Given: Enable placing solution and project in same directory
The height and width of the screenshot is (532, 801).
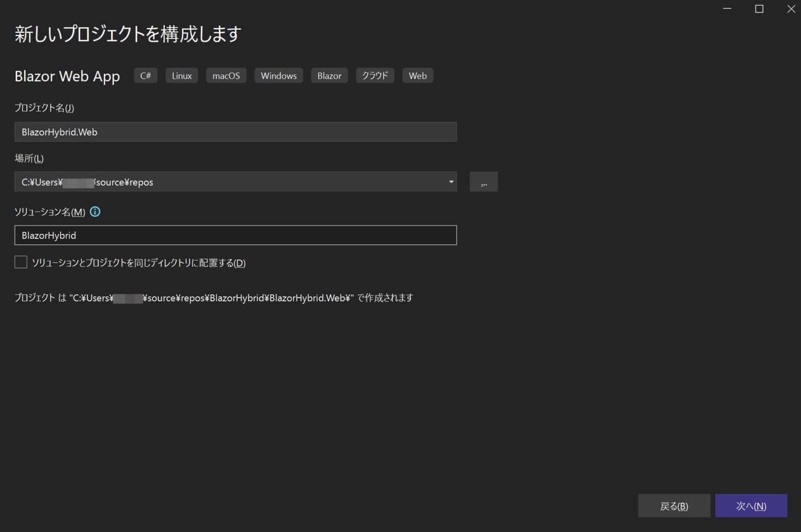Looking at the screenshot, I should tap(21, 262).
